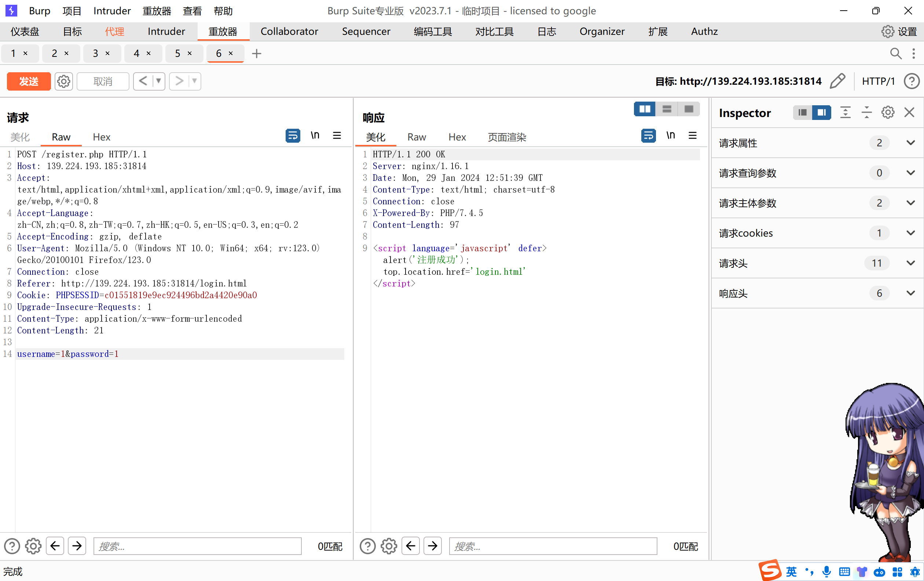The image size is (924, 581).
Task: Expand all Inspector sections icon
Action: (845, 113)
